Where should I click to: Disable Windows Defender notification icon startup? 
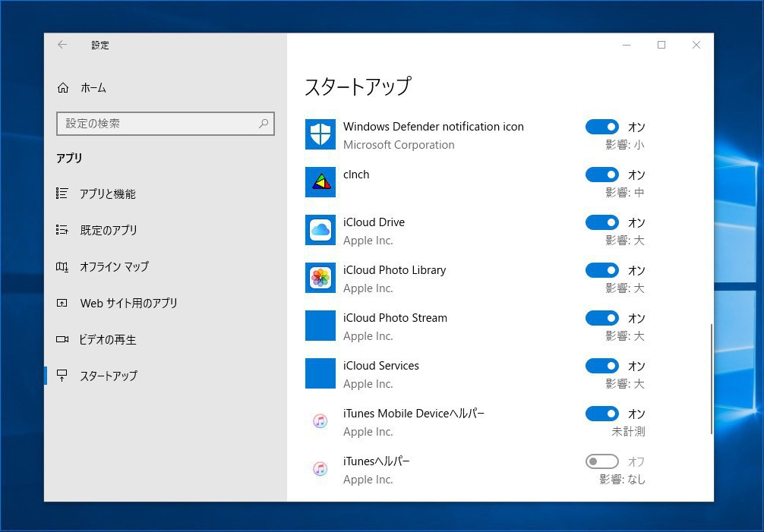click(601, 127)
